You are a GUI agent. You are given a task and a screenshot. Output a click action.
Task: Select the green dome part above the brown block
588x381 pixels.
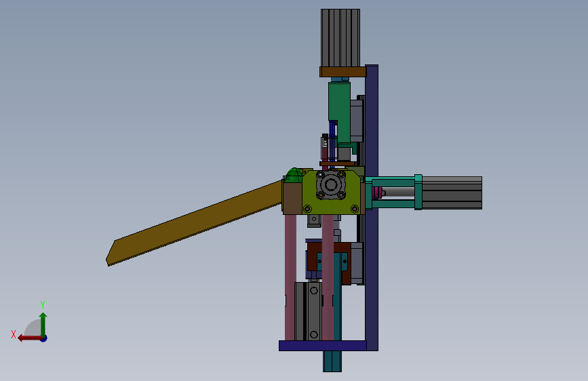[294, 175]
